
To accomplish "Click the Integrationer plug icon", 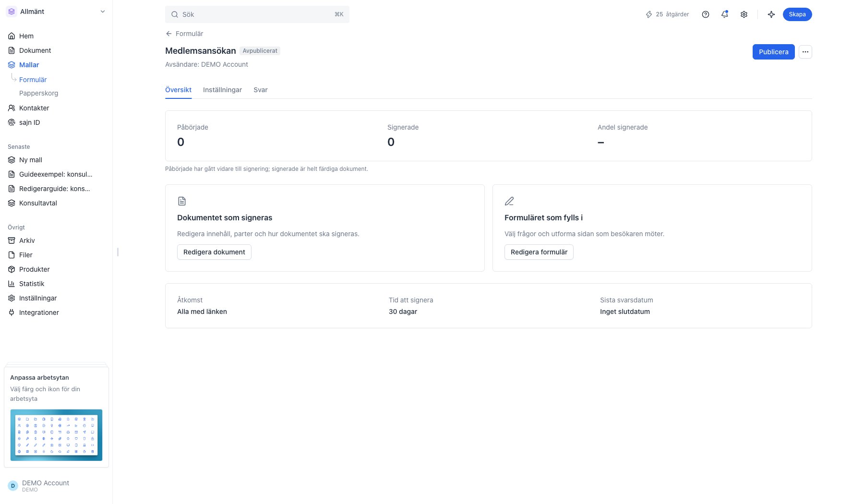I will [12, 312].
